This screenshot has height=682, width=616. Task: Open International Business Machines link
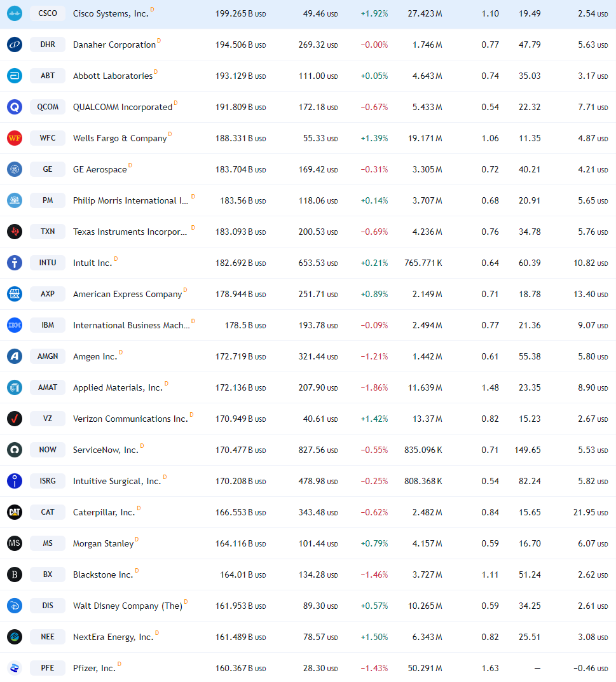(132, 325)
